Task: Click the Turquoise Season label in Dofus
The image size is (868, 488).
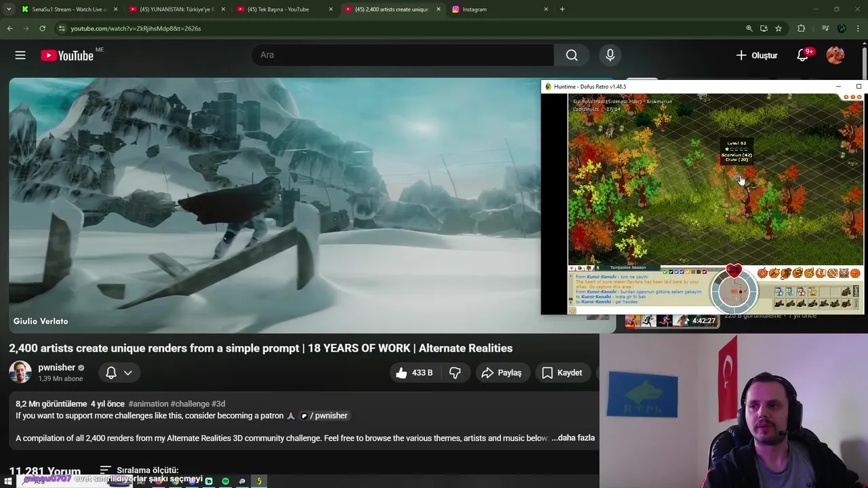Action: [x=628, y=268]
